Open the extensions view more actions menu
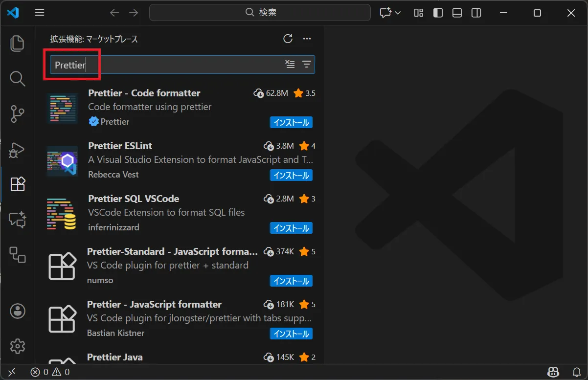 coord(307,39)
